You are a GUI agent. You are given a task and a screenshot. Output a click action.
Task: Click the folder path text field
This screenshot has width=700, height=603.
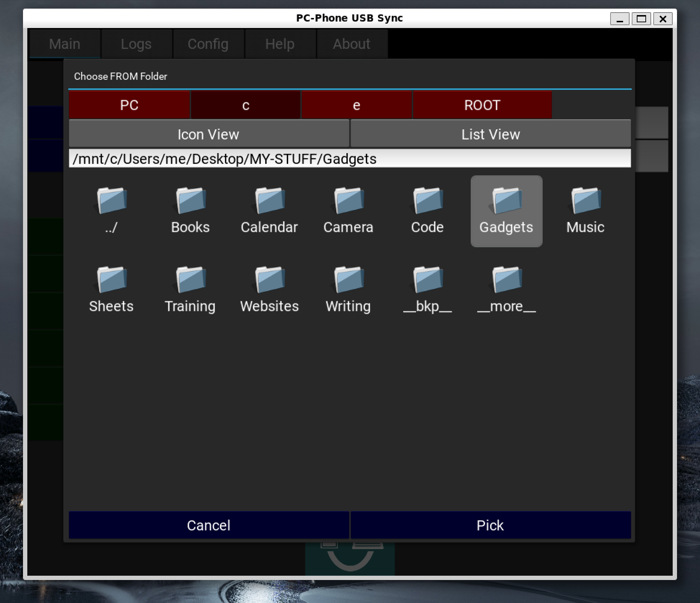[x=349, y=158]
